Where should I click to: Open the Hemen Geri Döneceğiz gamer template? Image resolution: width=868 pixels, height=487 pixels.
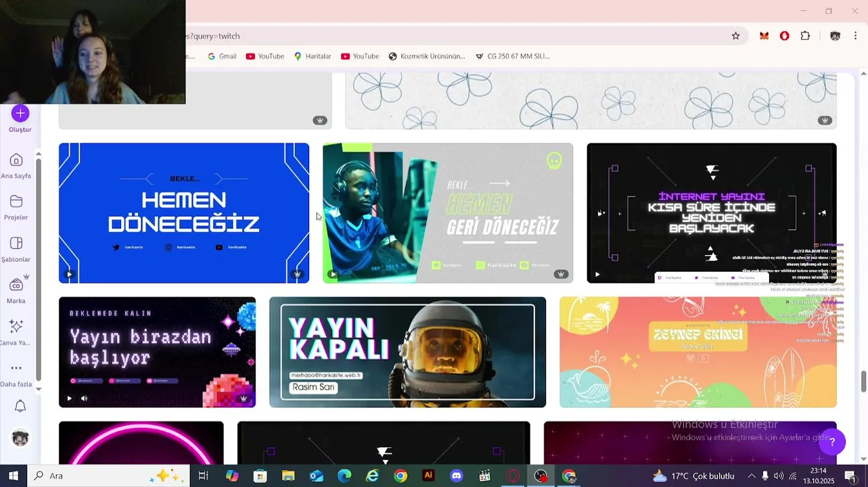(448, 212)
